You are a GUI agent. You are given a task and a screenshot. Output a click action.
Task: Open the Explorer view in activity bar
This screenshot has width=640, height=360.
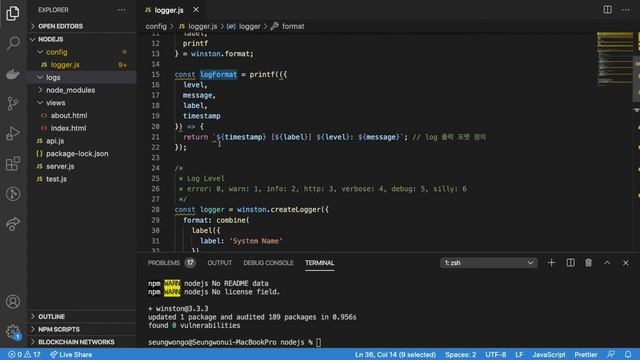[13, 13]
